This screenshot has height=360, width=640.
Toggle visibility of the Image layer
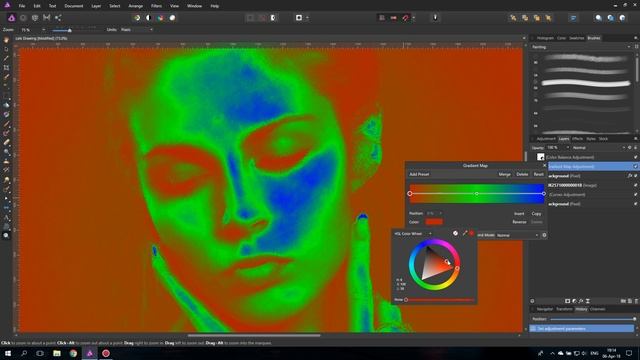[x=636, y=185]
